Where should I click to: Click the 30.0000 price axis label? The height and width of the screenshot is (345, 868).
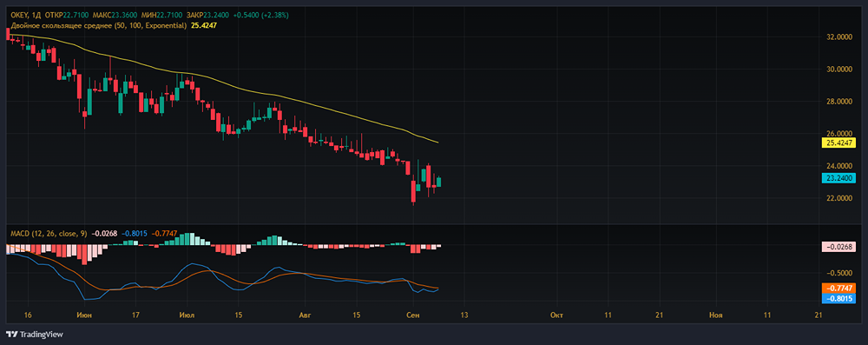(839, 70)
